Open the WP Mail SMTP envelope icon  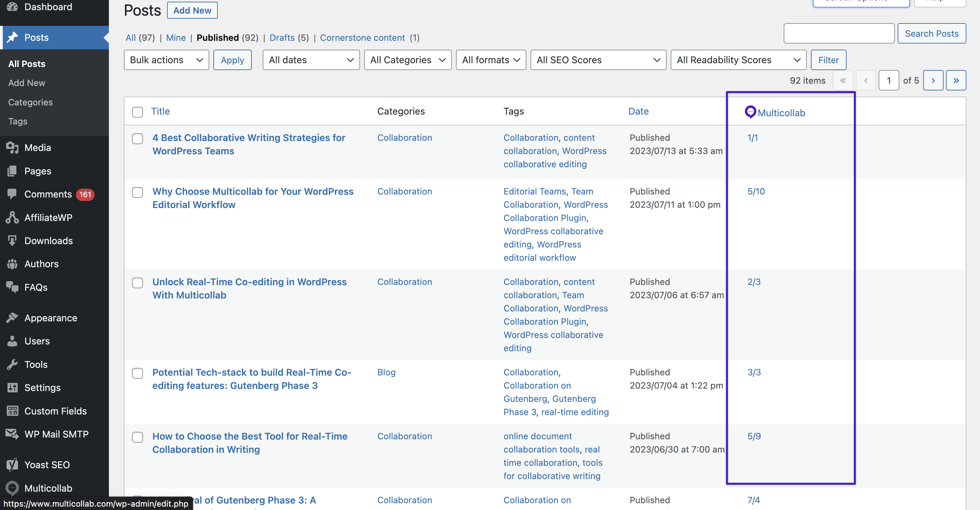(x=12, y=434)
